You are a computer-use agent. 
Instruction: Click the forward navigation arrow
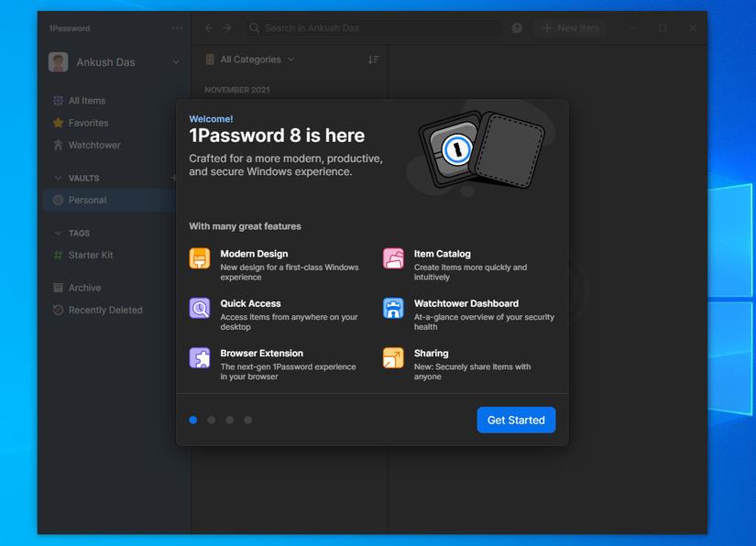click(x=227, y=28)
